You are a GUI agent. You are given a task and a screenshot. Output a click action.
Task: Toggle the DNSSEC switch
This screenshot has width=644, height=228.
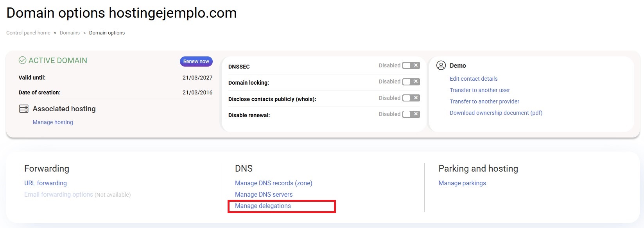(411, 65)
